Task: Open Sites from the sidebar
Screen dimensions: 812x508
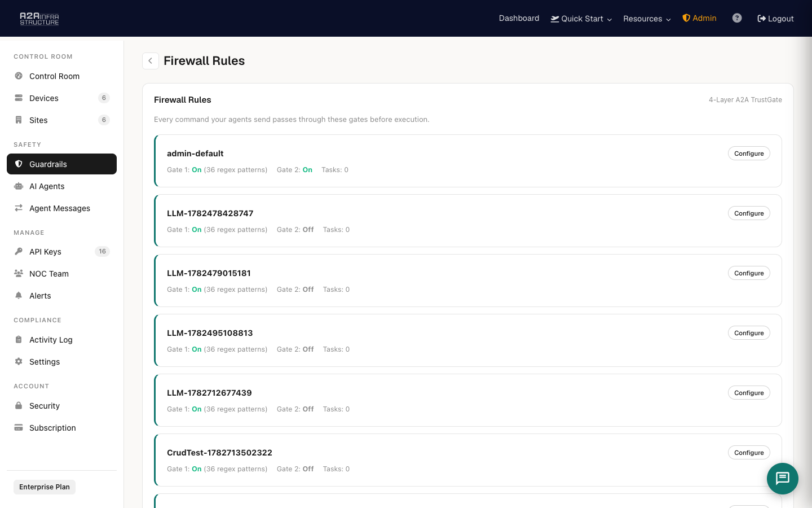Action: pos(61,120)
